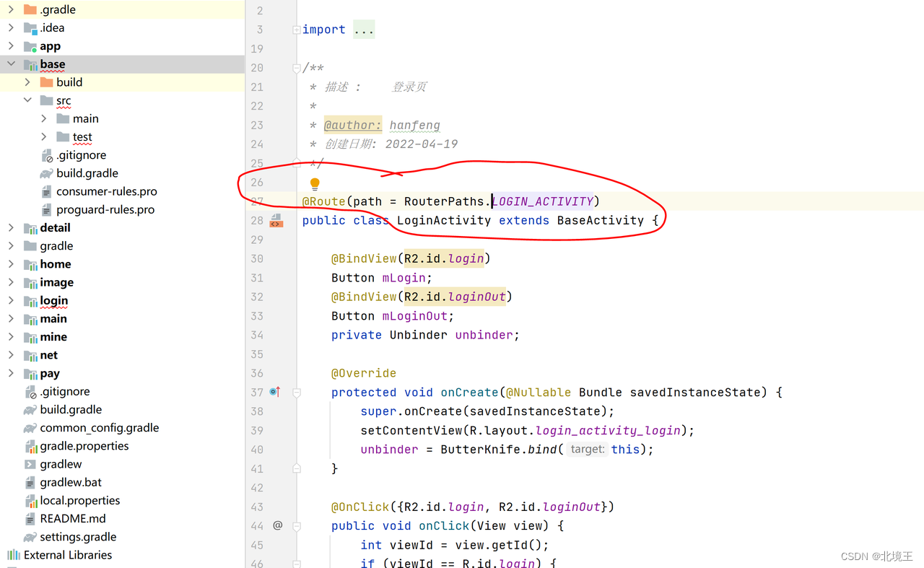
Task: Click the README.md file icon
Action: (x=30, y=519)
